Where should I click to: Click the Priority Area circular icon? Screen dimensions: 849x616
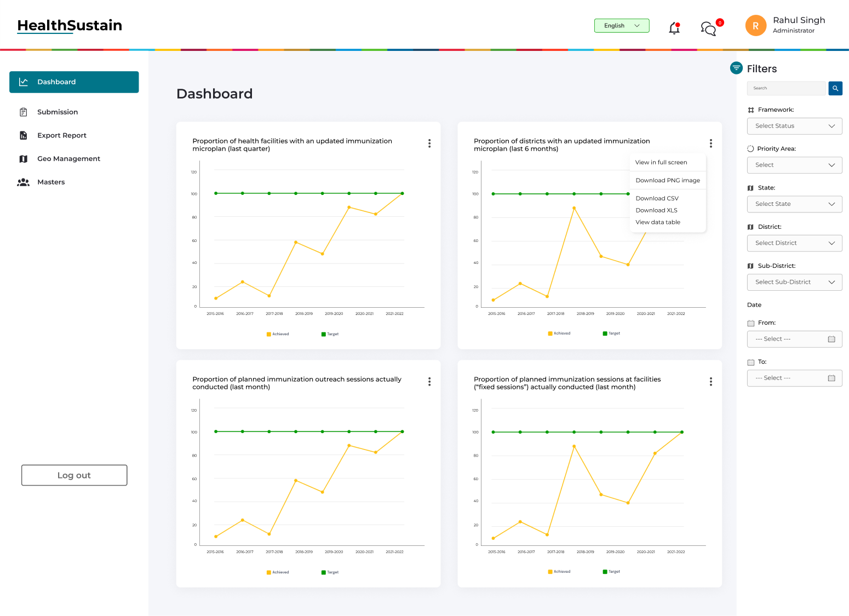[750, 148]
